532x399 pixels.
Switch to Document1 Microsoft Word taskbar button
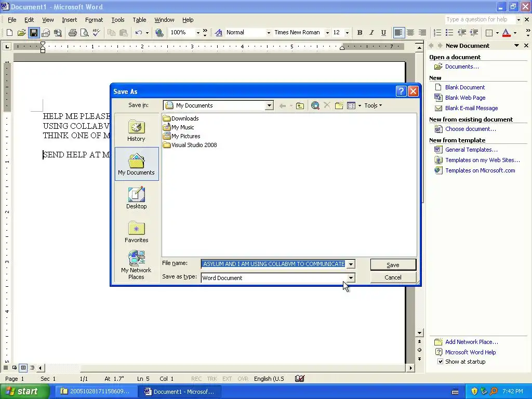180,392
